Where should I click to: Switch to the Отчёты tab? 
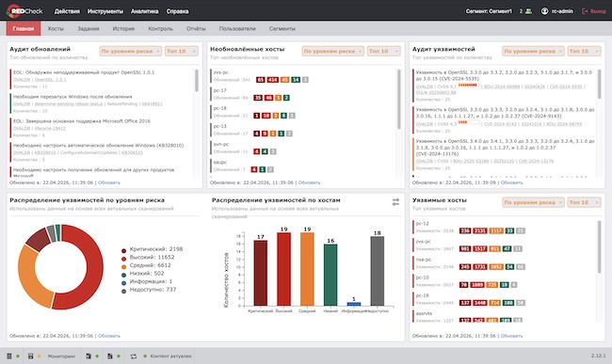pyautogui.click(x=196, y=28)
